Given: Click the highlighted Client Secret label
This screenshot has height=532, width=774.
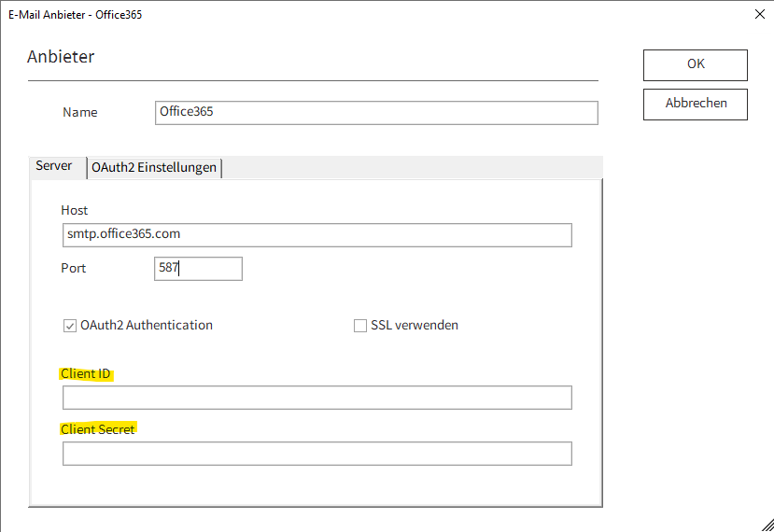Looking at the screenshot, I should click(98, 429).
